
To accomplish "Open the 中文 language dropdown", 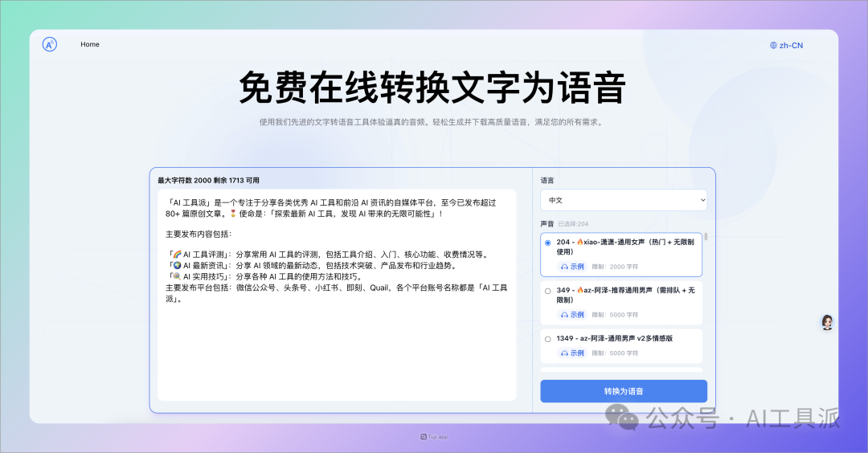I will click(x=624, y=200).
